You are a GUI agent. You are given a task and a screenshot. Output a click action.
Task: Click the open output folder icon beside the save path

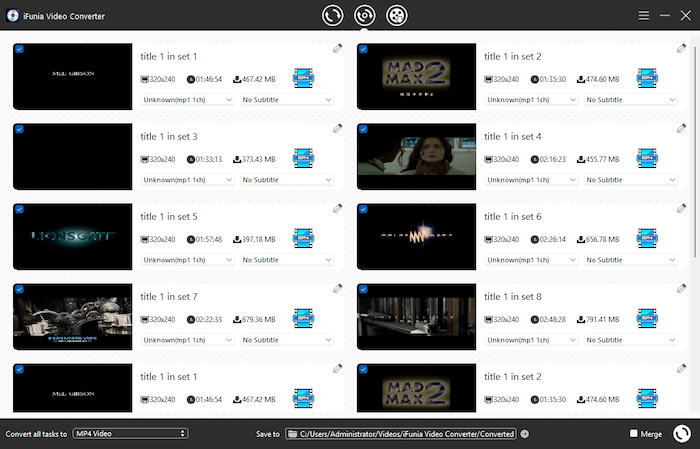[x=525, y=434]
